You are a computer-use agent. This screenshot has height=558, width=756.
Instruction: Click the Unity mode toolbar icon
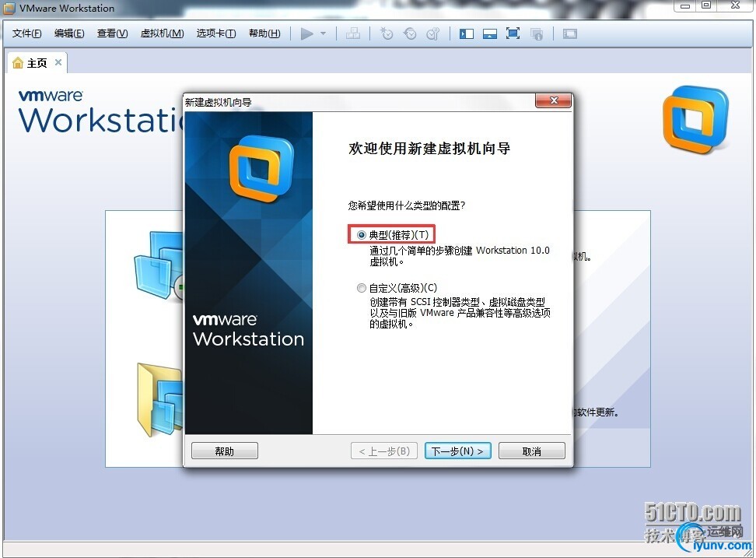(x=536, y=33)
